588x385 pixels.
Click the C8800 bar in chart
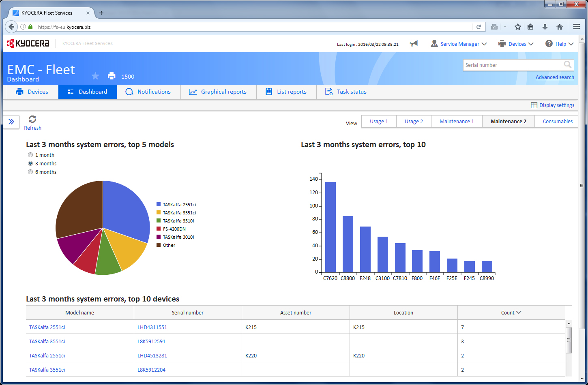click(x=348, y=244)
